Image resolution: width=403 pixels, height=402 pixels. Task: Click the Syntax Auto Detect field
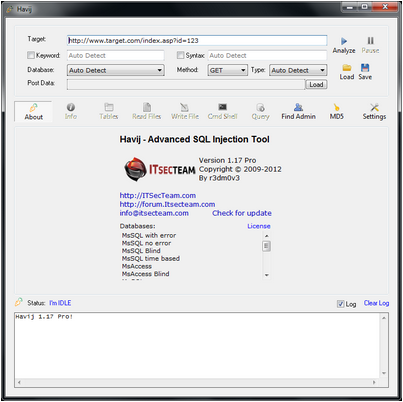click(267, 55)
